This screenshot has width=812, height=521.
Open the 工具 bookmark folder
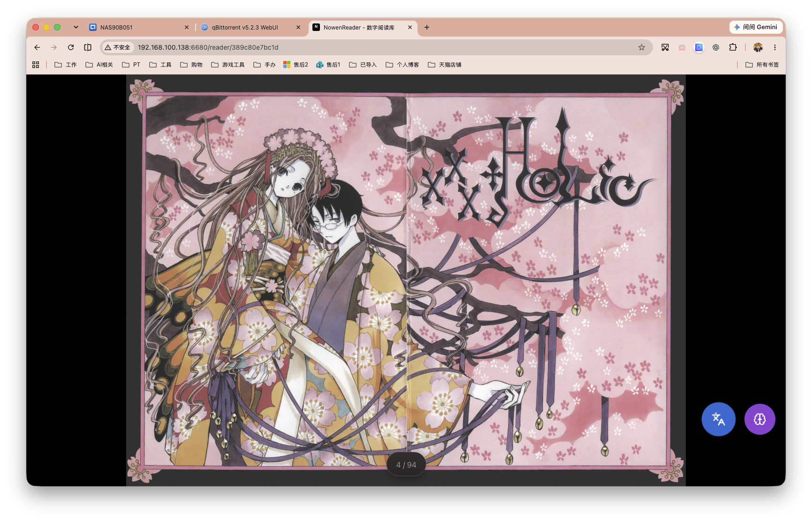(x=160, y=65)
